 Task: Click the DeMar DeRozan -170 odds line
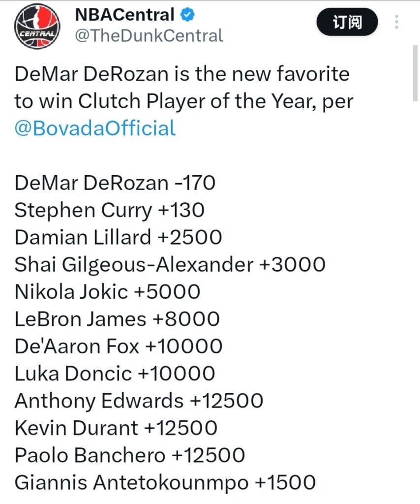click(115, 183)
